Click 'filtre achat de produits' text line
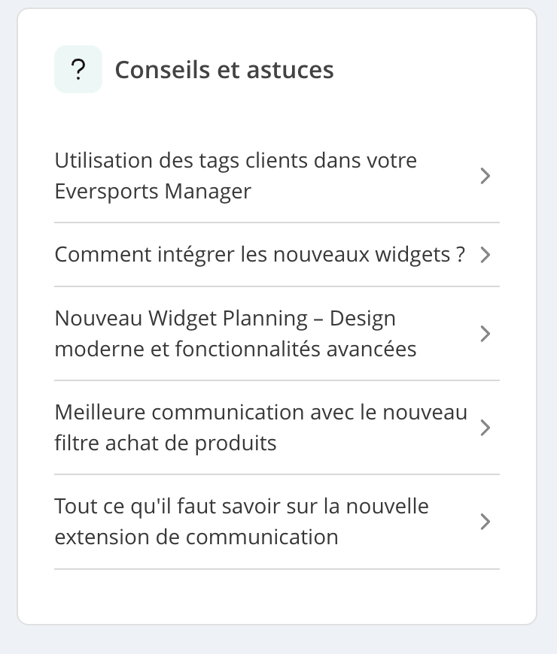The image size is (557, 654). point(165,443)
